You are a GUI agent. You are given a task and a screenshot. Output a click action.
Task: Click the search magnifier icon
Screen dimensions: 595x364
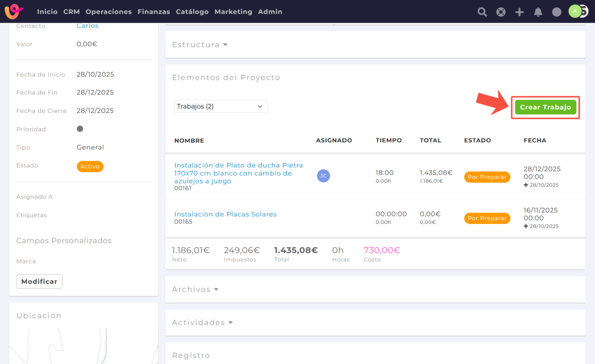482,12
